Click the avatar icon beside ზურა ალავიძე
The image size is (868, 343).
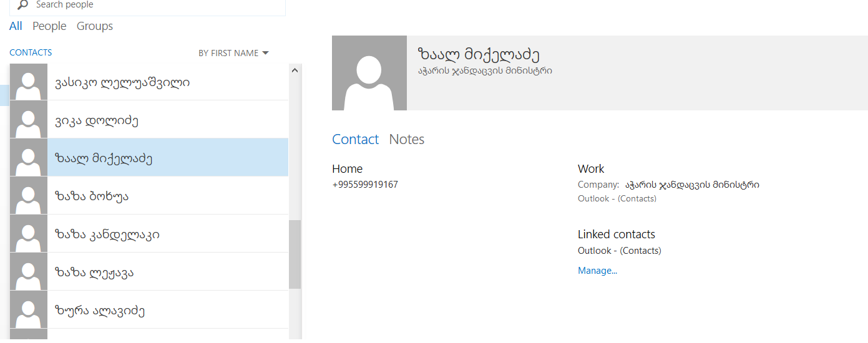[29, 310]
